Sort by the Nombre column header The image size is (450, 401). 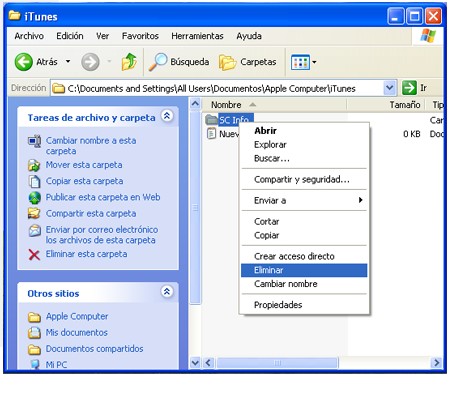(x=274, y=105)
